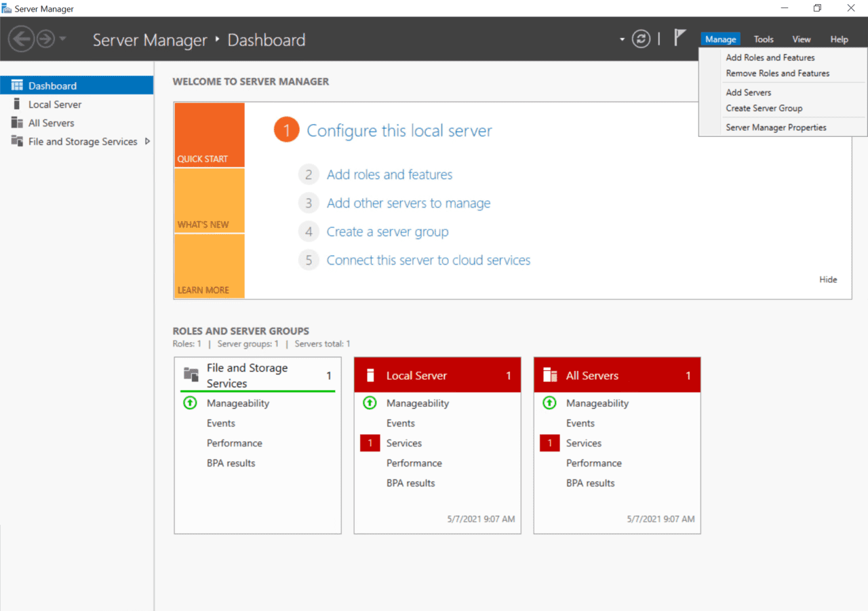This screenshot has height=611, width=868.
Task: Click Manageability text in Local Server tile
Action: tap(418, 403)
